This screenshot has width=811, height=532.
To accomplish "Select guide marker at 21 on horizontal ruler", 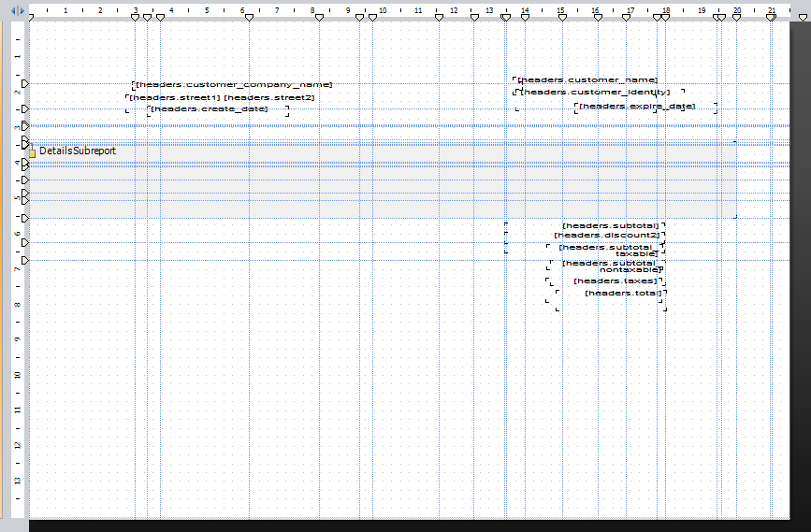I will [x=771, y=18].
